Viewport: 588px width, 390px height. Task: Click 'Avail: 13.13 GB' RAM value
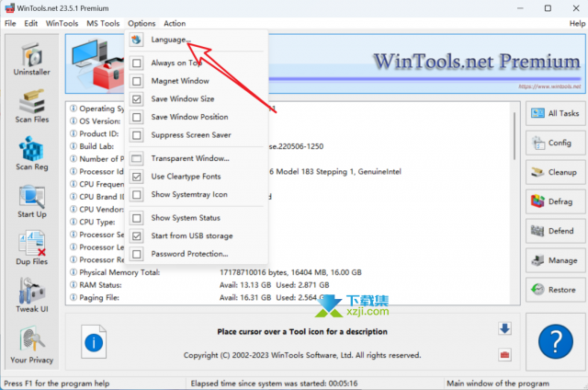[x=245, y=285]
